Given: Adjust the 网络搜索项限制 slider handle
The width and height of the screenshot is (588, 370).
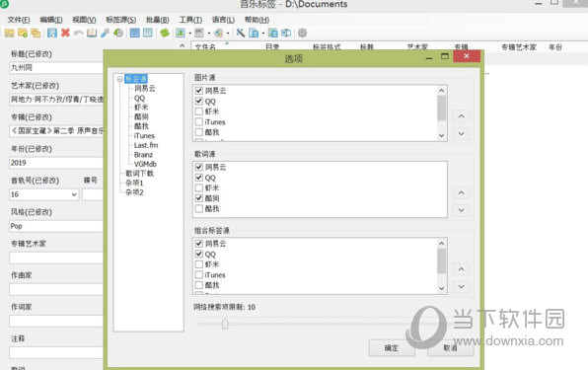Looking at the screenshot, I should tap(225, 324).
